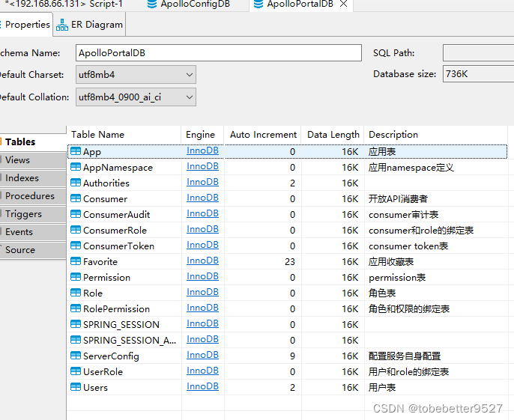Sort by Engine column header
This screenshot has width=514, height=420.
click(202, 135)
